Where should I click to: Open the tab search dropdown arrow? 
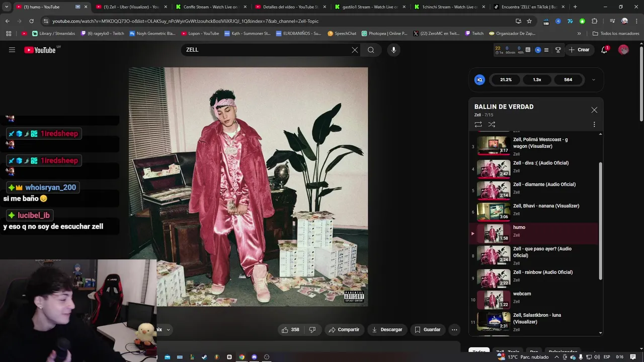tap(7, 7)
